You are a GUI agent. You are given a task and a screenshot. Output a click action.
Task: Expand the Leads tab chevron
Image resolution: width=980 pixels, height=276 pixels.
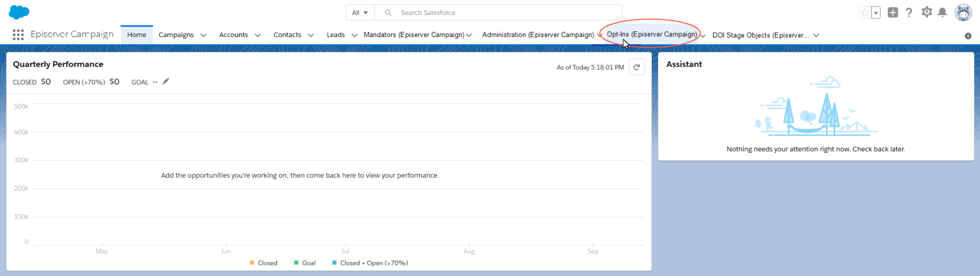point(354,35)
